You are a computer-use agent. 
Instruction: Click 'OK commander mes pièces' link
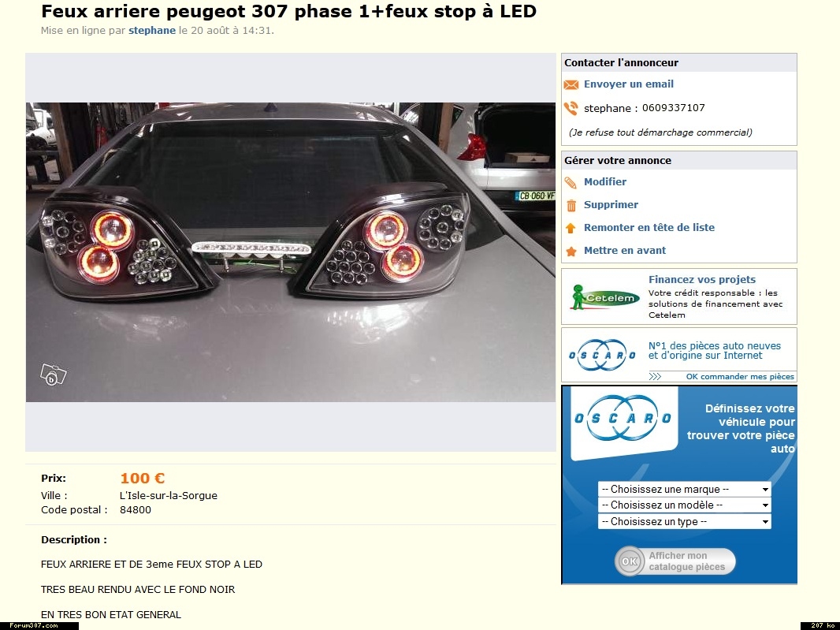[740, 376]
